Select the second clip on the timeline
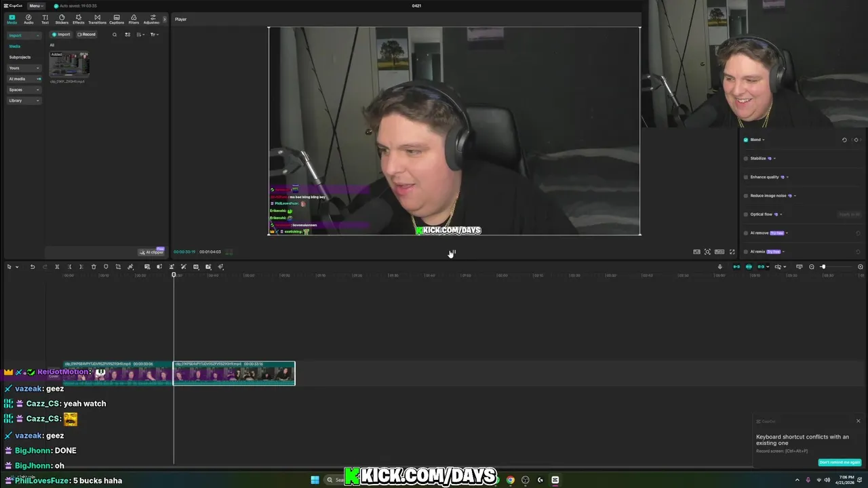The width and height of the screenshot is (868, 488). click(234, 373)
